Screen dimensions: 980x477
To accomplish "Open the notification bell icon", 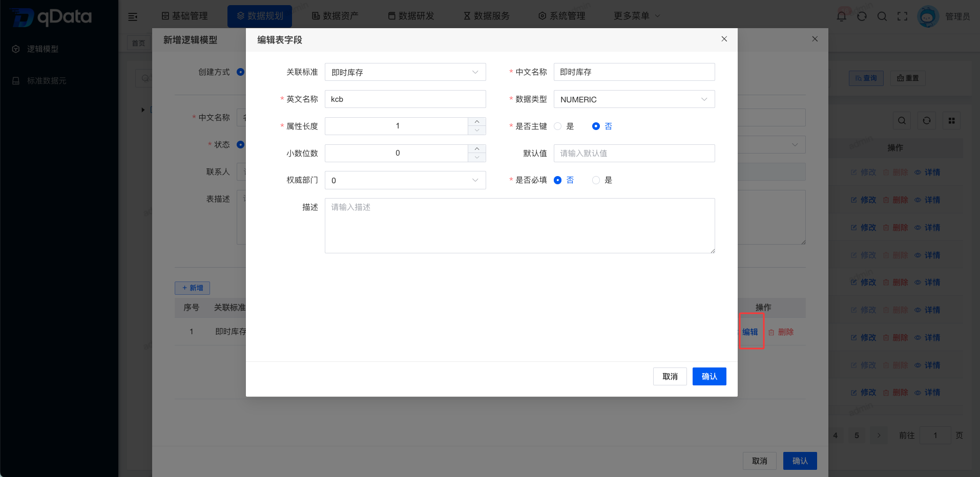I will 842,16.
